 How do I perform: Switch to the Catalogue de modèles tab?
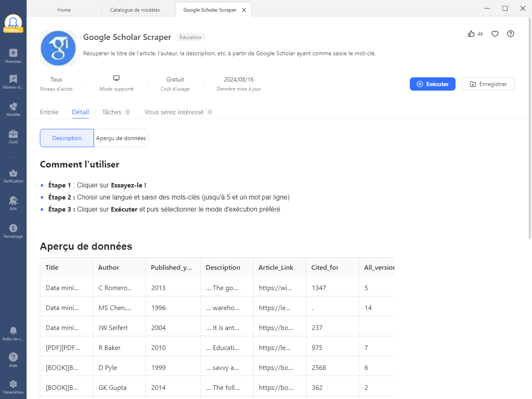tap(135, 10)
